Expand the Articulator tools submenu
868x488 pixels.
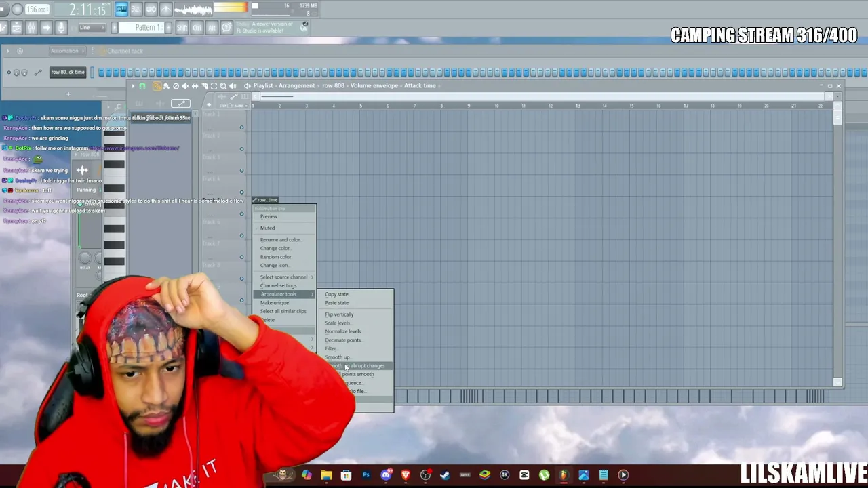point(284,294)
